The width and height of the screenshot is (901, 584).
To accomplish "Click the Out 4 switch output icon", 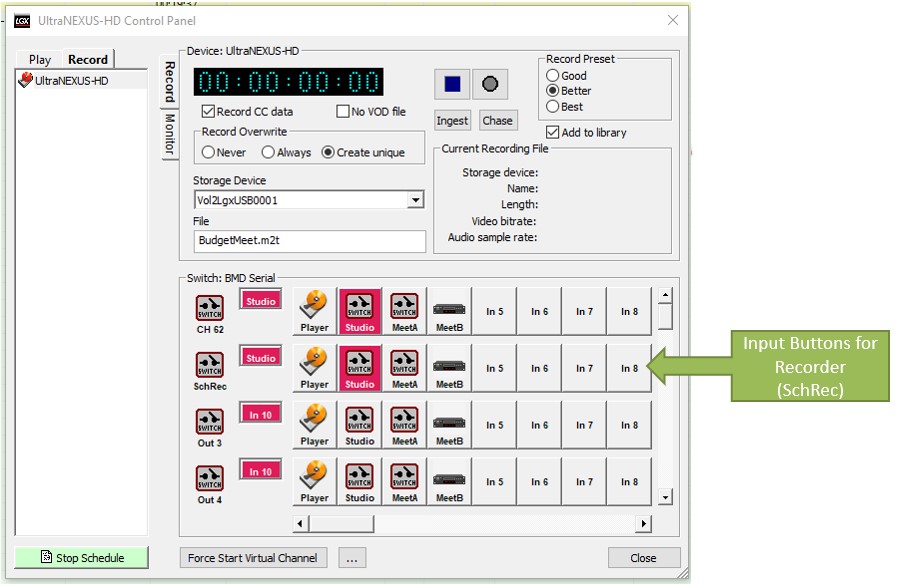I will (x=209, y=479).
